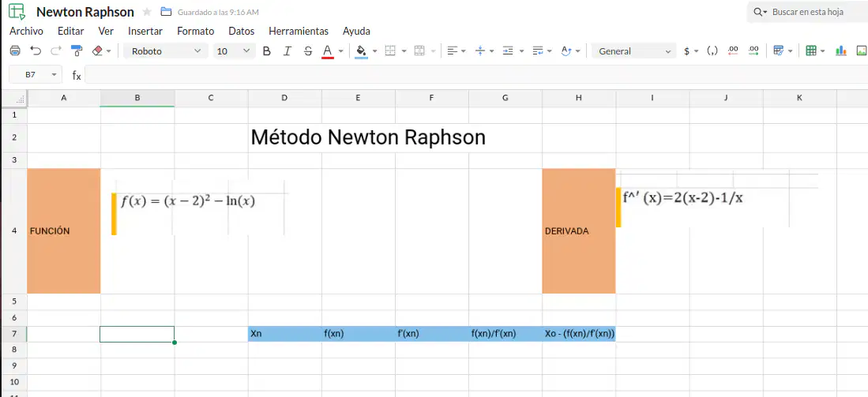
Task: Open the General number format dropdown
Action: coord(634,51)
